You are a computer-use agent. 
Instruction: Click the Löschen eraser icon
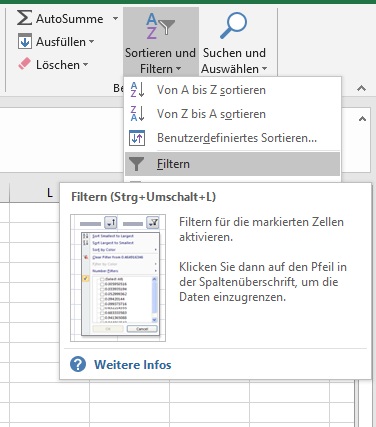[25, 64]
